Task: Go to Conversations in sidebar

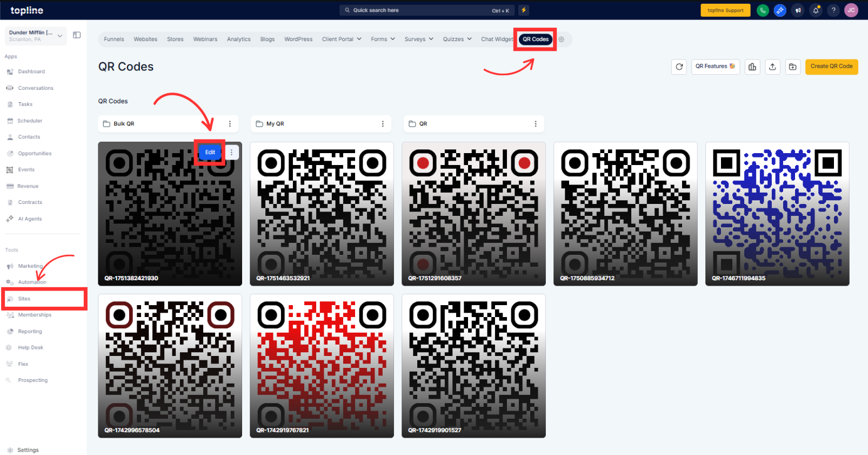Action: 36,88
